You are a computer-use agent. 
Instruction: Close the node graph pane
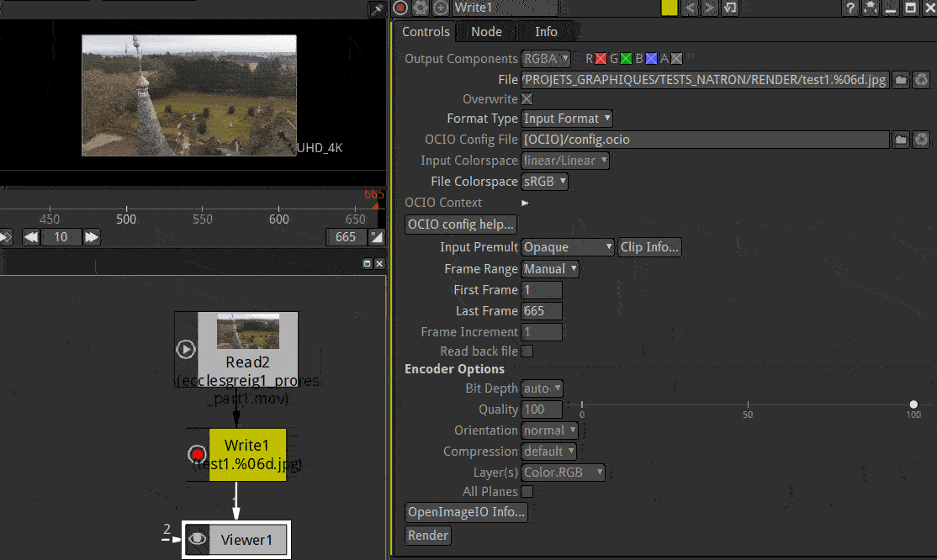pyautogui.click(x=379, y=263)
